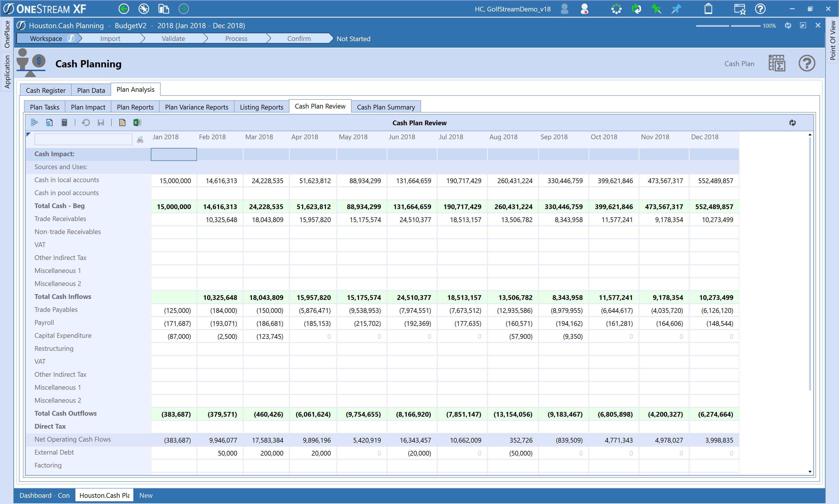Expand the Point Of View side panel

[x=833, y=40]
